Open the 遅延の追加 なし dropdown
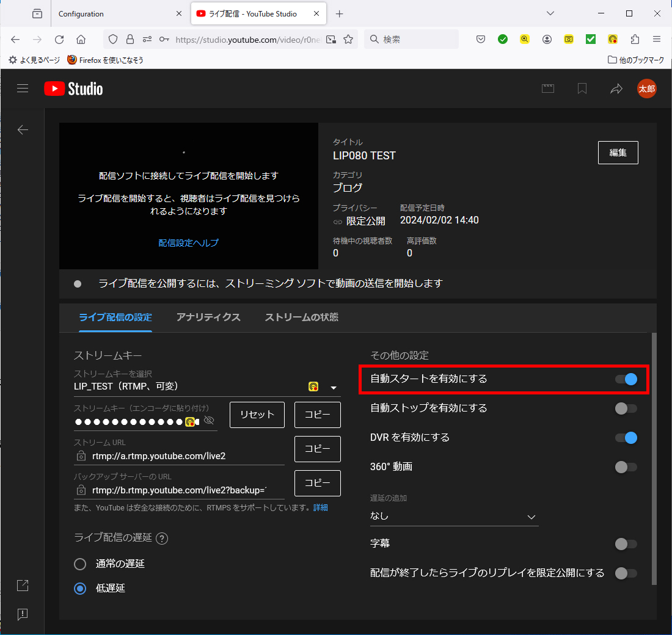Viewport: 672px width, 635px height. 454,517
